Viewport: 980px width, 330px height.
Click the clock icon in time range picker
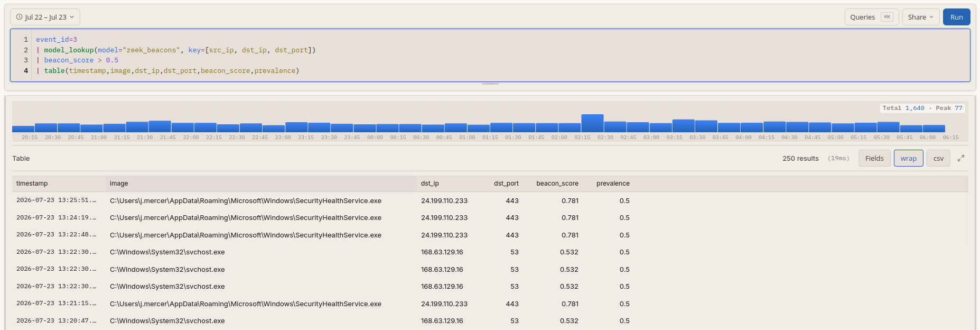click(x=19, y=17)
